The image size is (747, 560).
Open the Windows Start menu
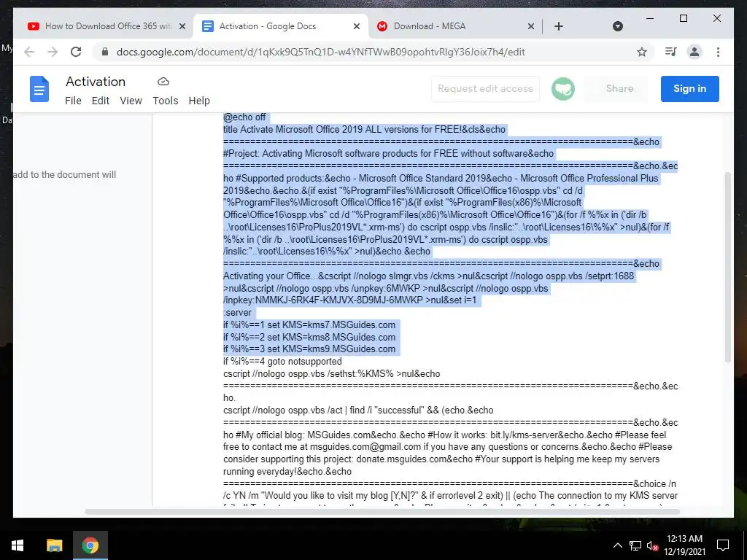coord(18,545)
